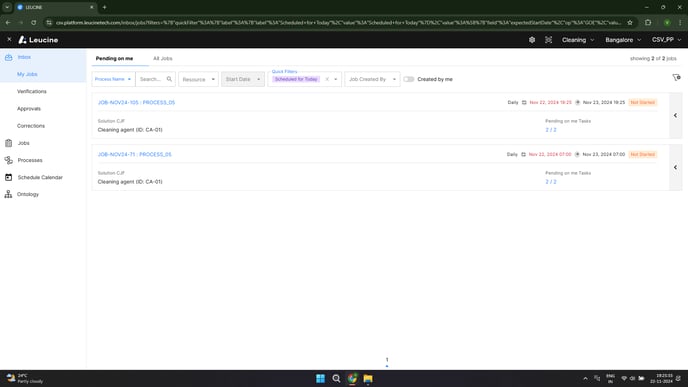The height and width of the screenshot is (387, 688).
Task: Click Not Started badge on JOB-NOV24-105
Action: click(642, 102)
